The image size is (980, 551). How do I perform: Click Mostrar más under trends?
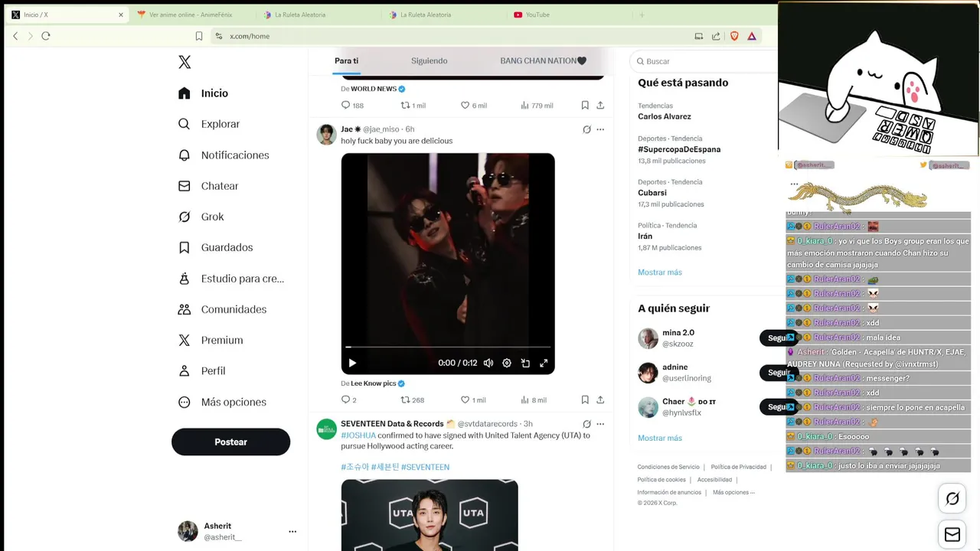point(660,272)
